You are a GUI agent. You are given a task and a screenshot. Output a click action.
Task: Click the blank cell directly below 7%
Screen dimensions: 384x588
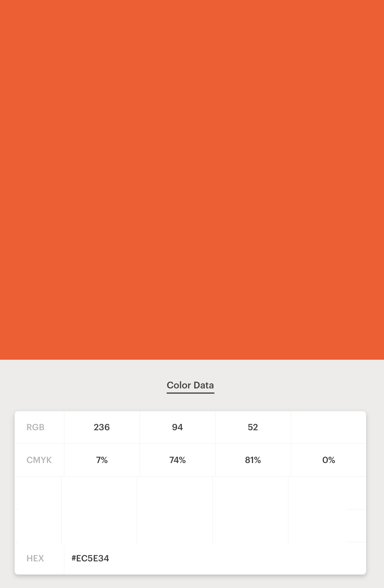[99, 493]
